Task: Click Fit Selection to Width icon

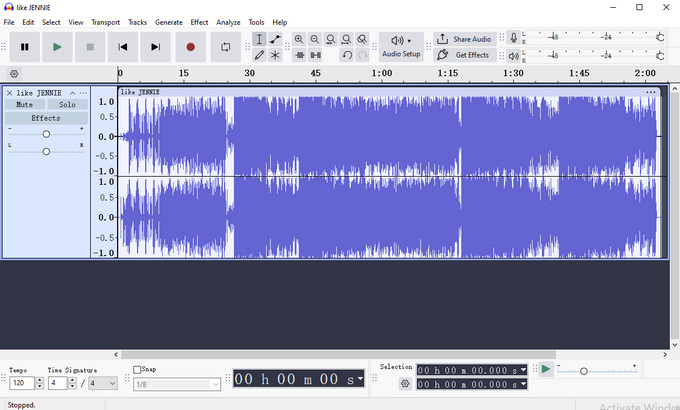Action: (x=330, y=39)
